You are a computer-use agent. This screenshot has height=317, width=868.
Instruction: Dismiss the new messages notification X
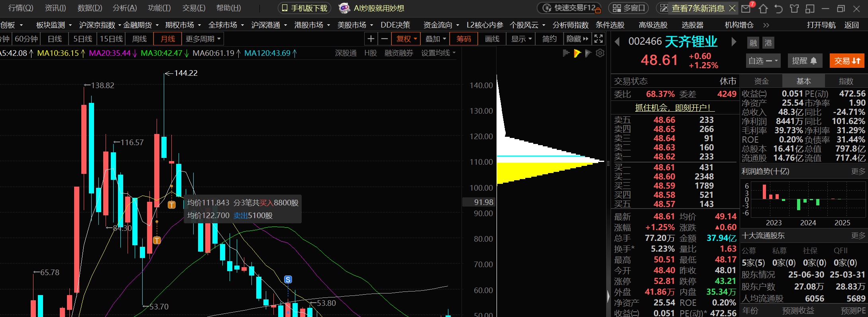coord(732,8)
